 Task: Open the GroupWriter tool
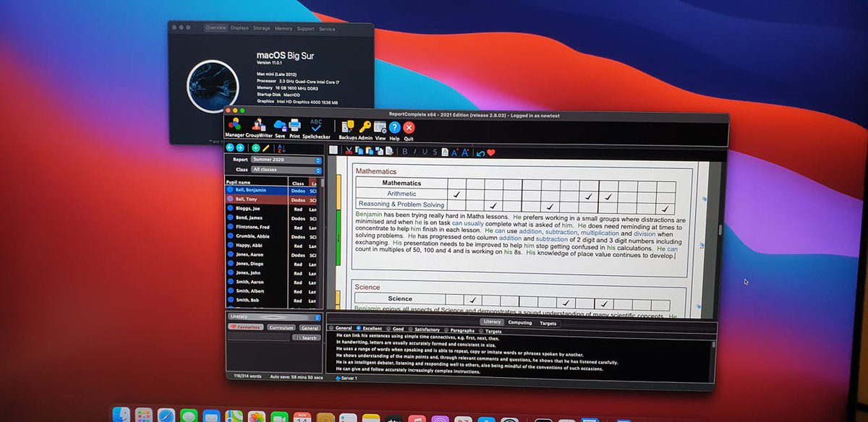tap(259, 124)
